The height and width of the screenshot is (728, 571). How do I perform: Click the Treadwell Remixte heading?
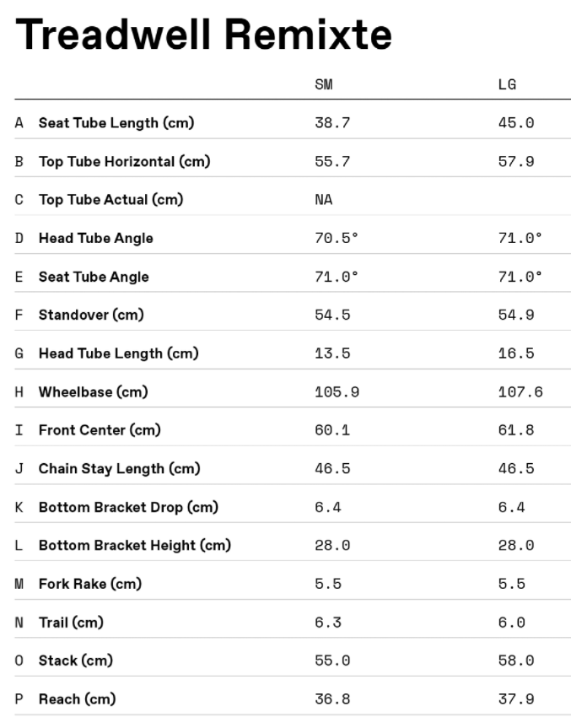[203, 35]
